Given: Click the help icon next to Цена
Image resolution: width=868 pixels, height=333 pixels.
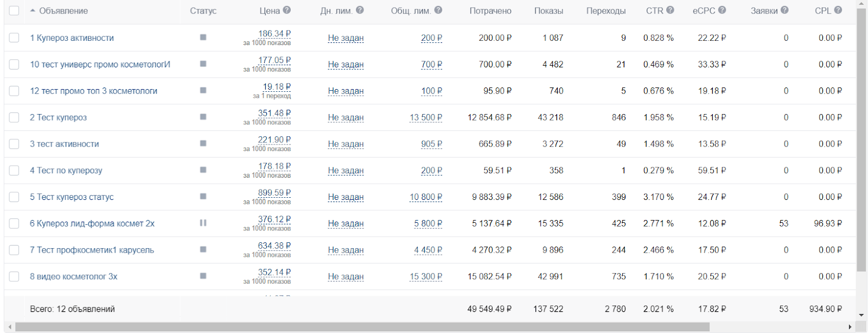Looking at the screenshot, I should pyautogui.click(x=286, y=10).
